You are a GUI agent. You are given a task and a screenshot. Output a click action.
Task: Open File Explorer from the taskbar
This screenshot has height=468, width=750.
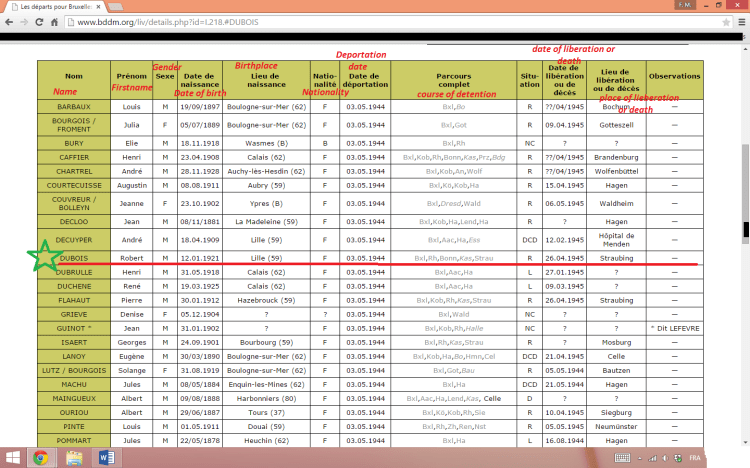[74, 458]
